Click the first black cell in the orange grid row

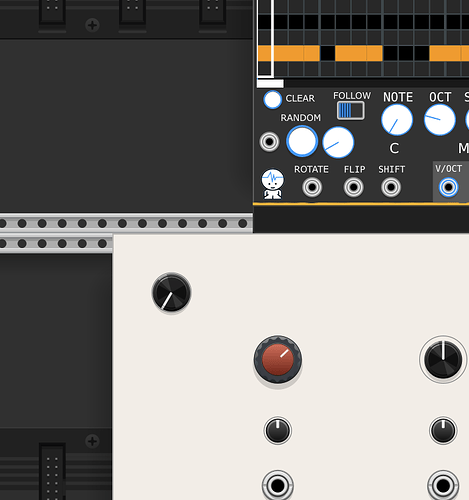tap(328, 53)
